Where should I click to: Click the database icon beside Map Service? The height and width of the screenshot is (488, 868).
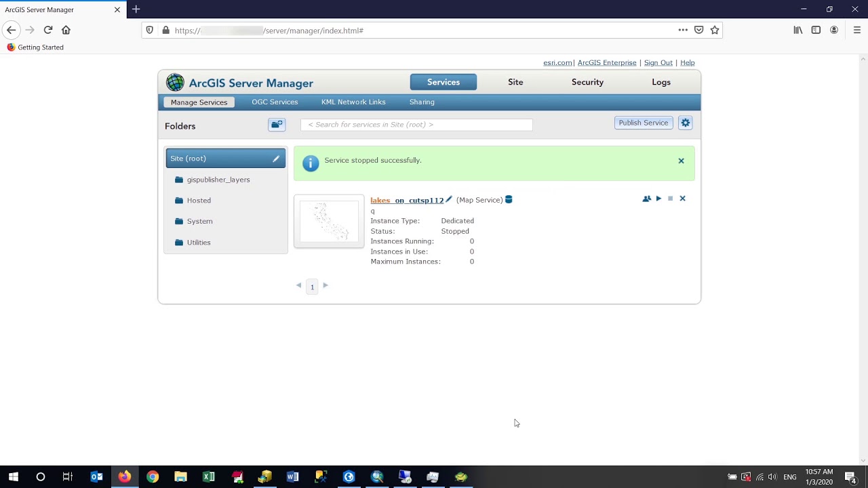509,199
